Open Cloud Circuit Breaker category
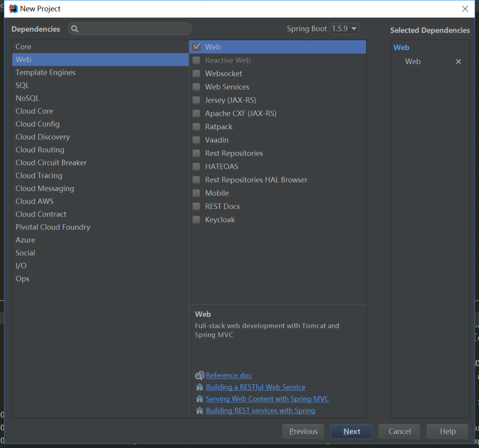This screenshot has width=479, height=448. 100,162
